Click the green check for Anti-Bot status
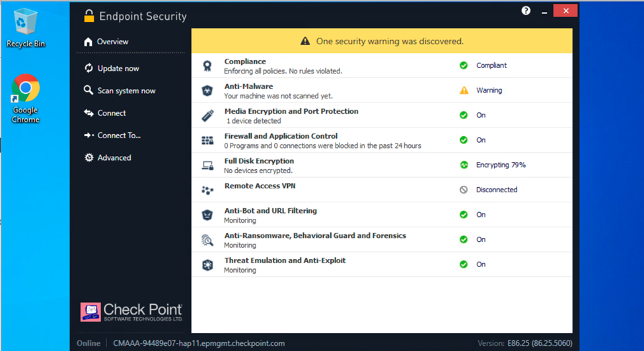The image size is (644, 351). 464,215
